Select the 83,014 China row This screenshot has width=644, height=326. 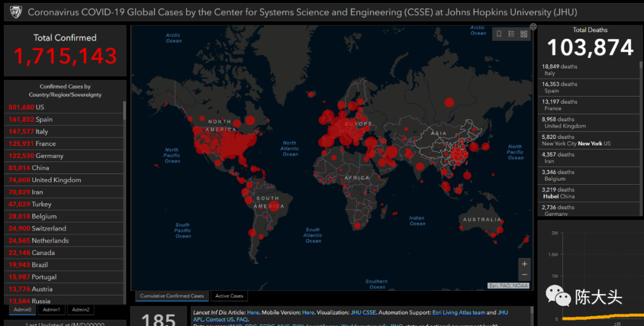click(x=64, y=168)
